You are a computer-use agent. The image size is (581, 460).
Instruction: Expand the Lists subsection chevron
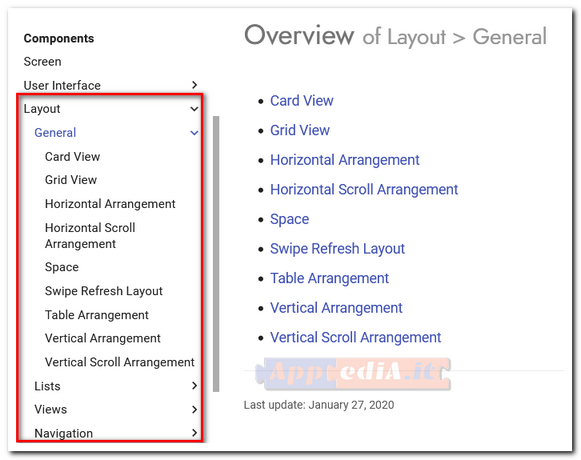[x=194, y=385]
